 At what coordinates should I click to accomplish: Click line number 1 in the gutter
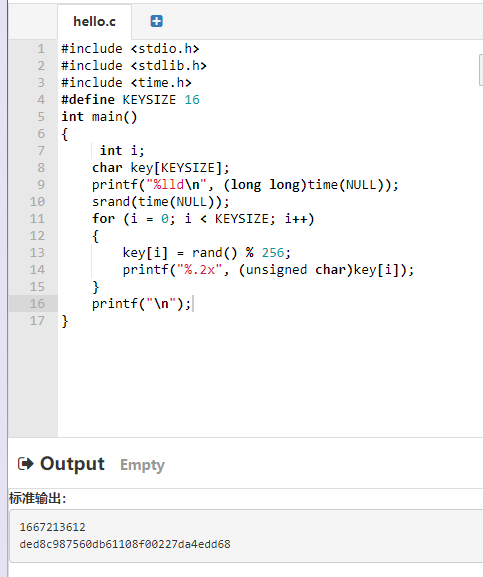41,49
